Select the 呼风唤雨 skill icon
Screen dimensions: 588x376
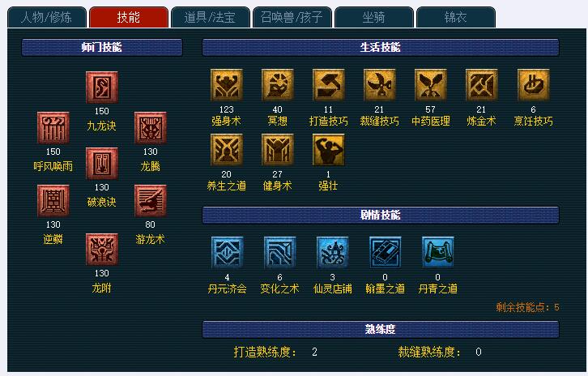(53, 127)
